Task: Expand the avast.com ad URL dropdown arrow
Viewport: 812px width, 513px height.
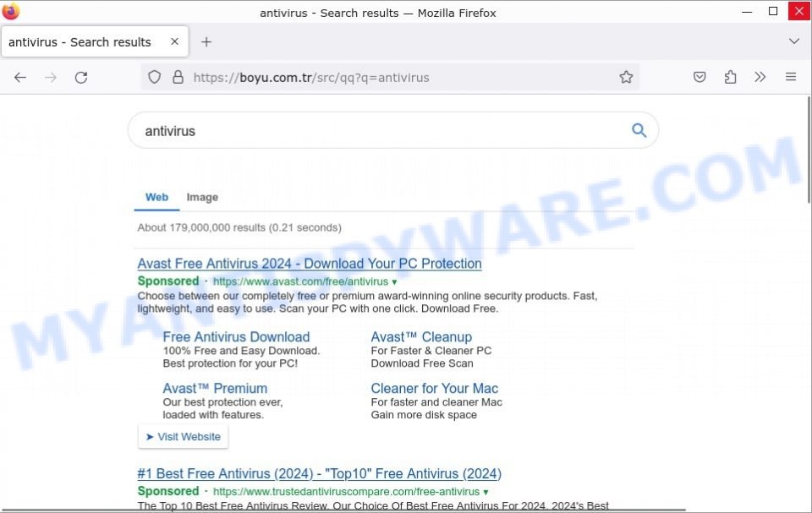Action: tap(394, 282)
